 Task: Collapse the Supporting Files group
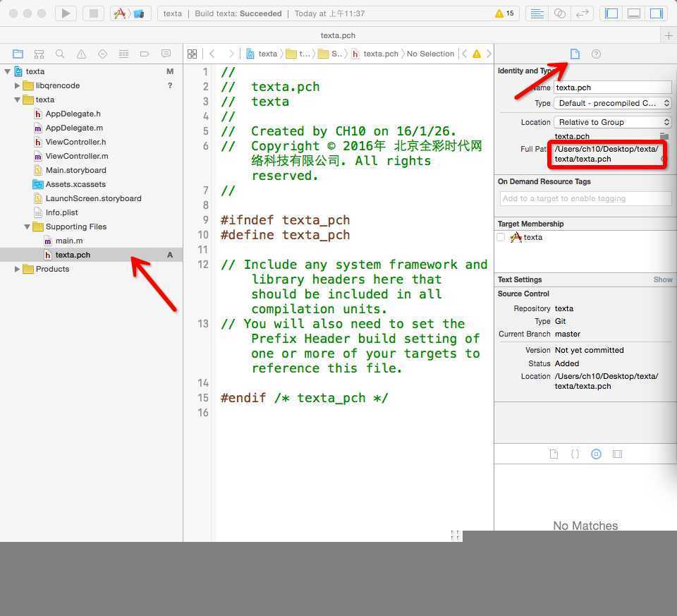click(x=28, y=227)
